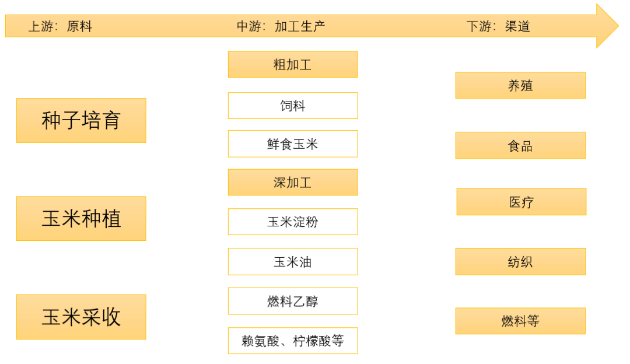Viewport: 630px width, 364px height.
Task: Click the 种子培育 box
Action: [81, 120]
